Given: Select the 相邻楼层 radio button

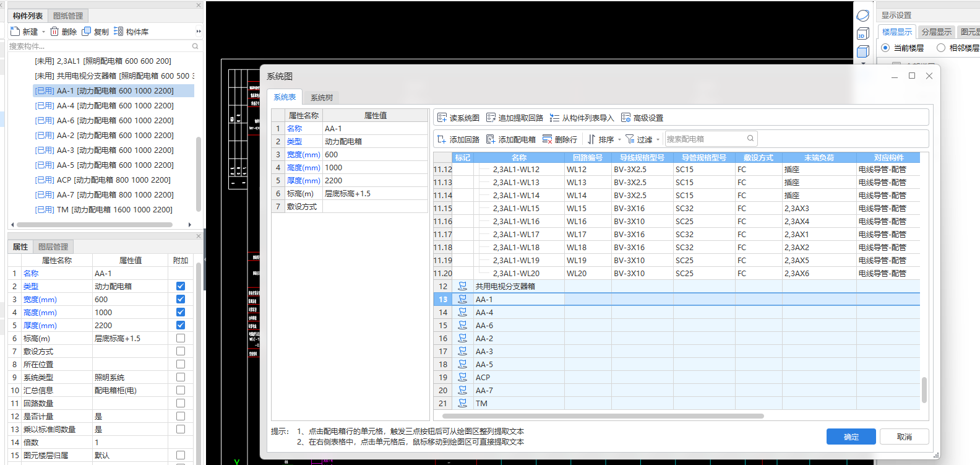Looking at the screenshot, I should coord(941,48).
